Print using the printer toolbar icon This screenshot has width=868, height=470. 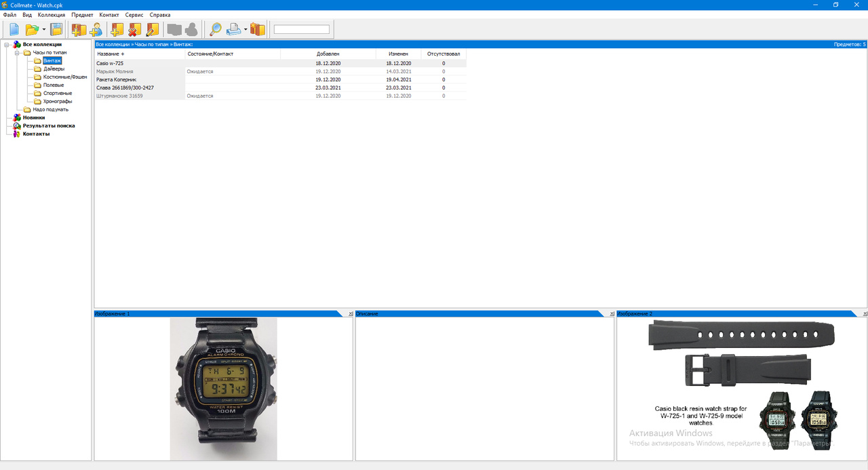[234, 29]
